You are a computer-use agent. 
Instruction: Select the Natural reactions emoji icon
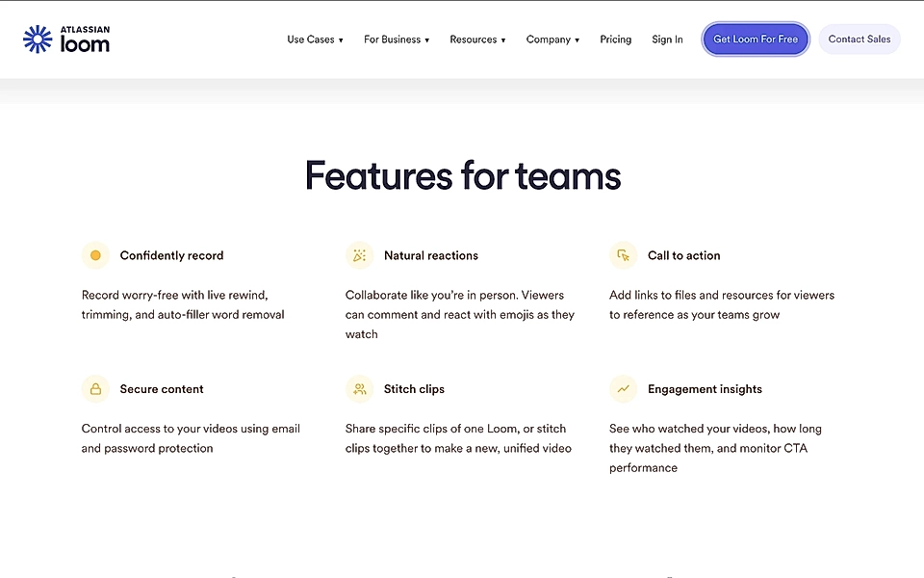click(359, 255)
